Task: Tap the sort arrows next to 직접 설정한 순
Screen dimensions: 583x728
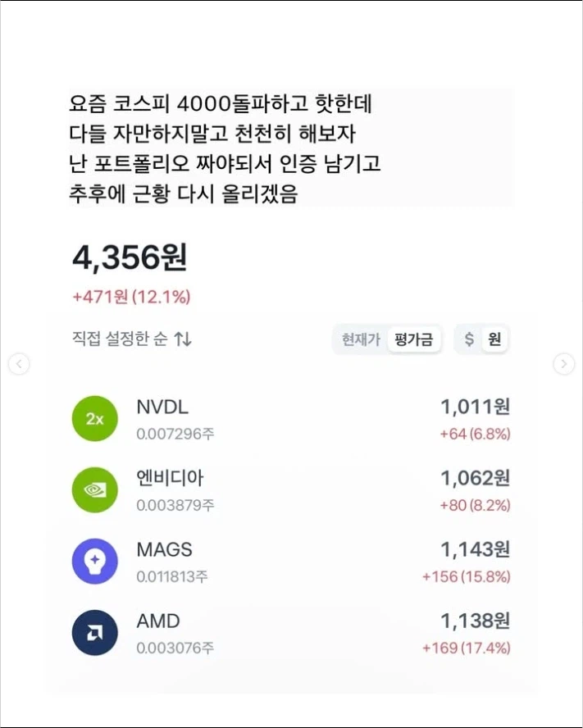Action: (182, 339)
